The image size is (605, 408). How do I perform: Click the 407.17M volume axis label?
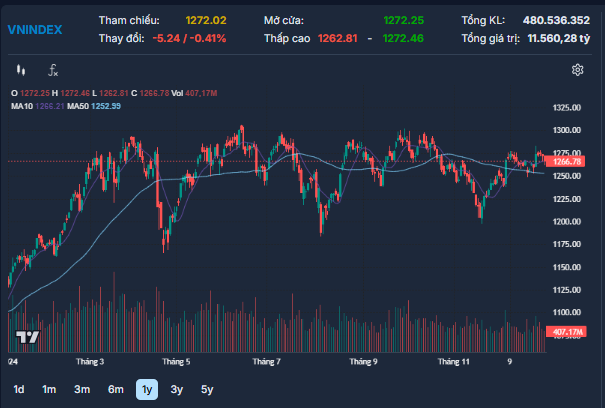point(567,331)
